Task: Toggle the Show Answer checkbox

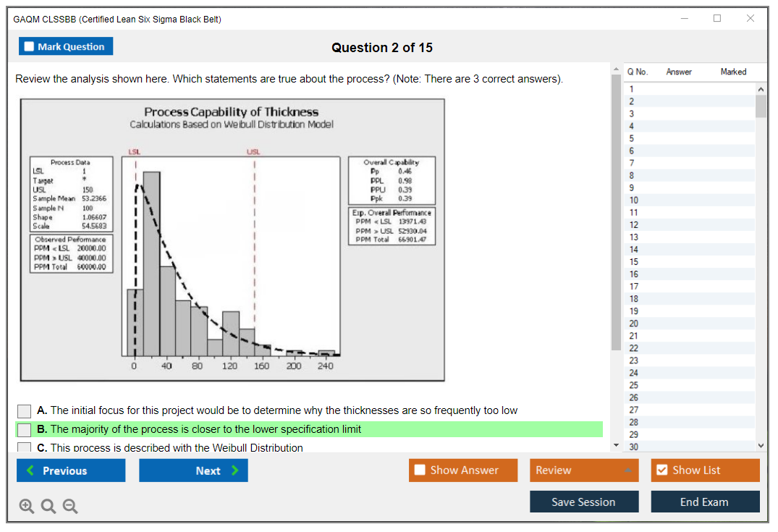Action: pos(420,470)
